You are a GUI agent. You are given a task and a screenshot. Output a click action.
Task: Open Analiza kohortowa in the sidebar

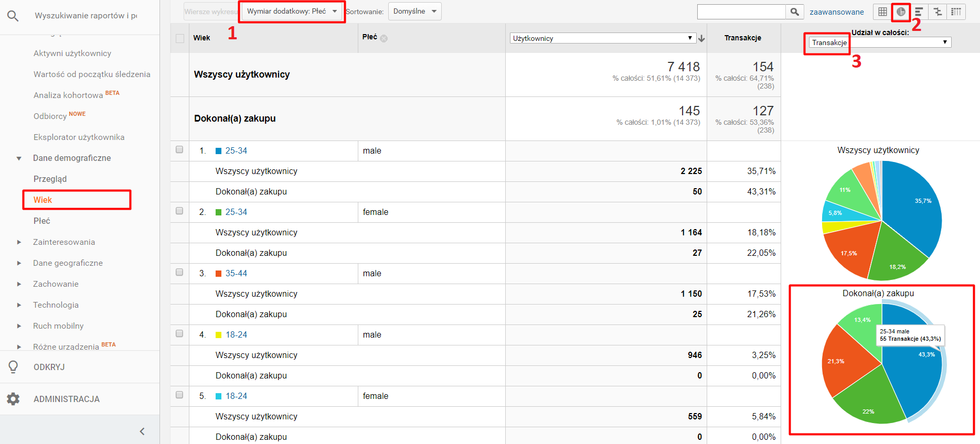(68, 95)
